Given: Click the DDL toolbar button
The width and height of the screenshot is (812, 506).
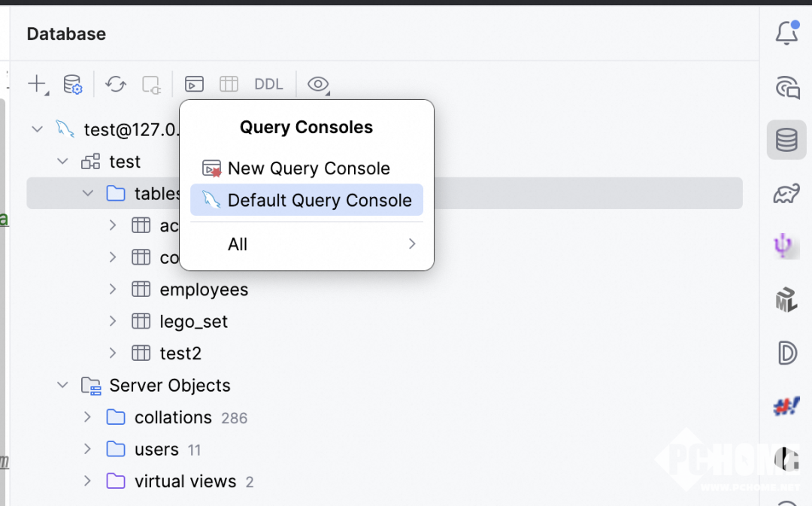Looking at the screenshot, I should coord(268,84).
